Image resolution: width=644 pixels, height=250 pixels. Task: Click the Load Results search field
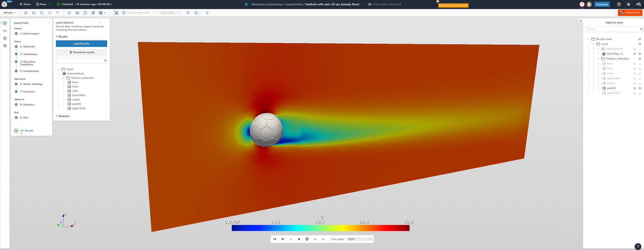tap(81, 61)
